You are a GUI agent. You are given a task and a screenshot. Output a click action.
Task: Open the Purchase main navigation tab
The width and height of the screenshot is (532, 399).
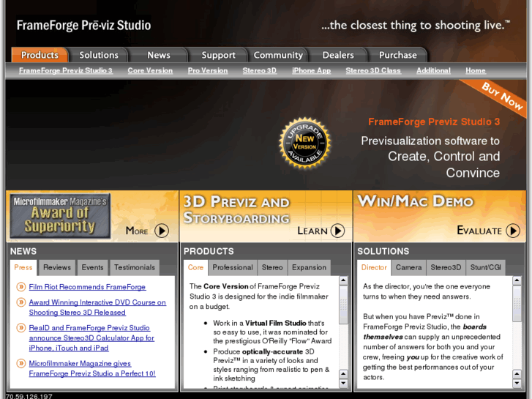click(397, 55)
